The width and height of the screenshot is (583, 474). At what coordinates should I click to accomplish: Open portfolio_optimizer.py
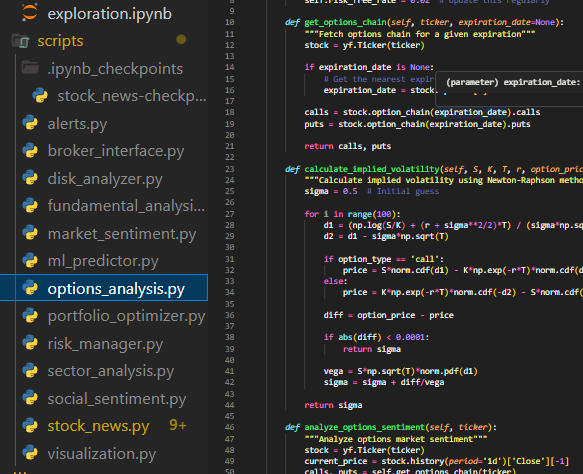click(x=126, y=316)
